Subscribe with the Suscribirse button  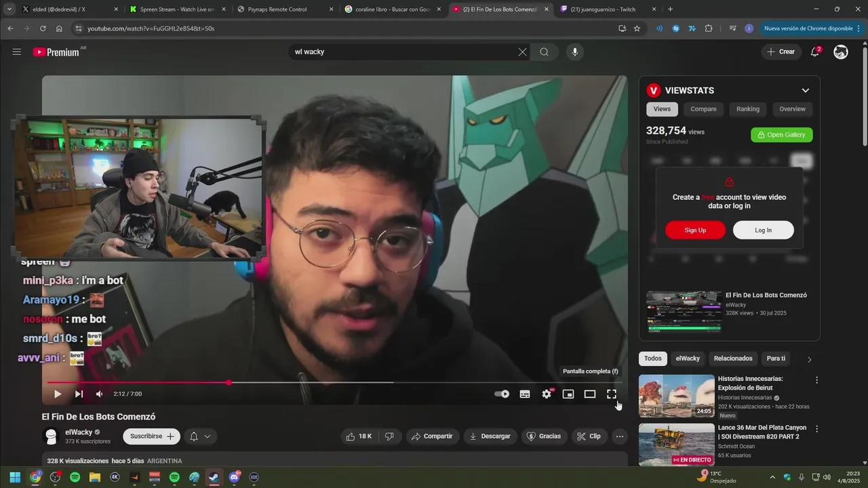pos(151,436)
